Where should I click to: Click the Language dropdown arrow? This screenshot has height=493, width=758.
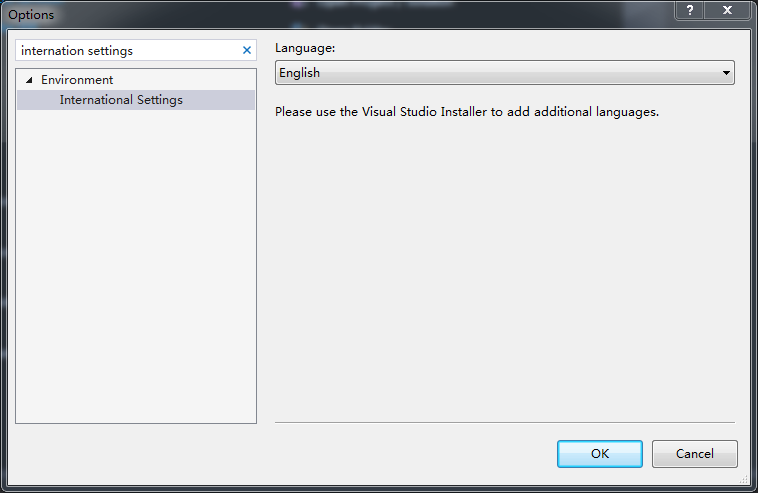pos(726,73)
